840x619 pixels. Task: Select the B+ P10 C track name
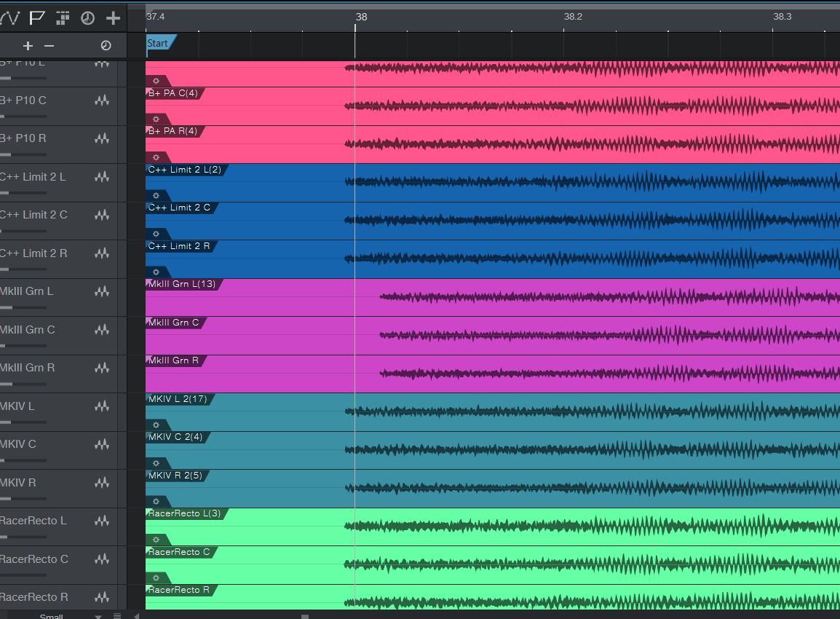(23, 100)
